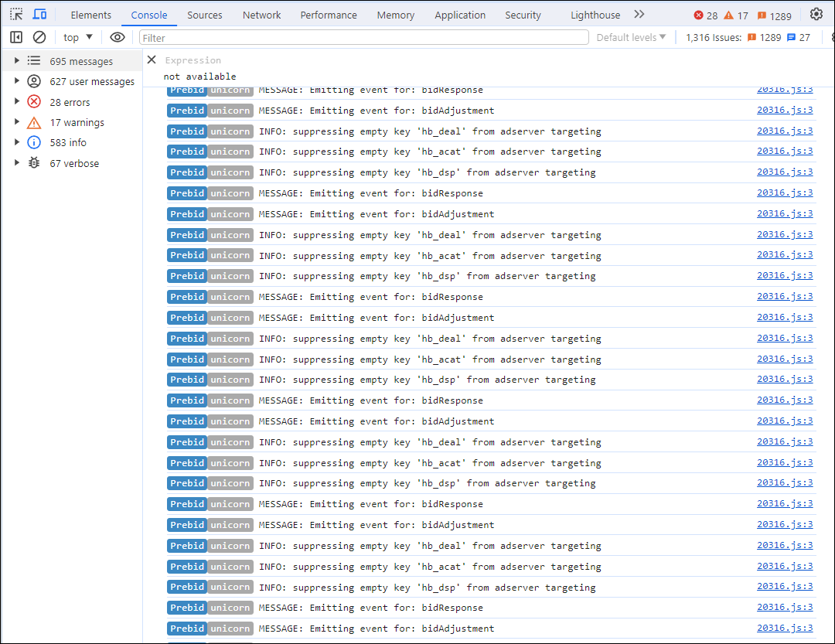
Task: Select the inspect element cursor icon
Action: click(x=16, y=14)
